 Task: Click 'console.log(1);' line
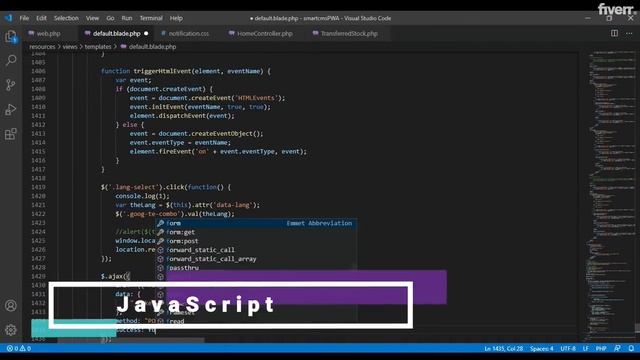(x=142, y=196)
